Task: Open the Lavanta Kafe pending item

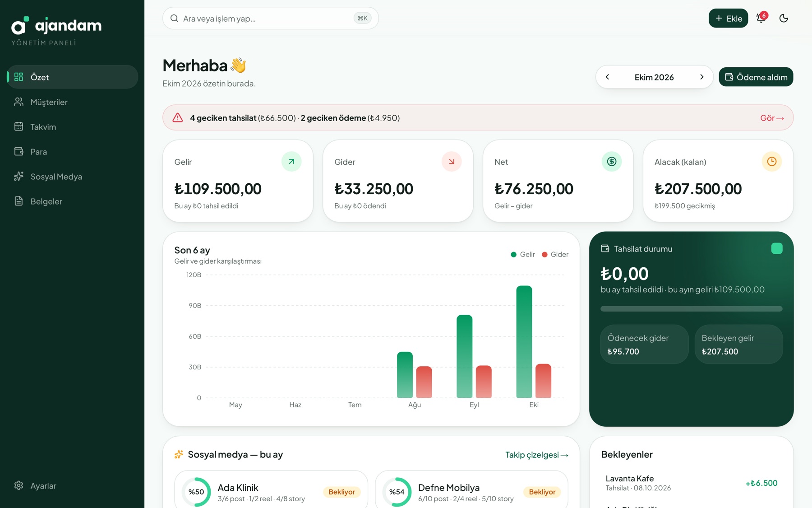Action: [x=691, y=483]
